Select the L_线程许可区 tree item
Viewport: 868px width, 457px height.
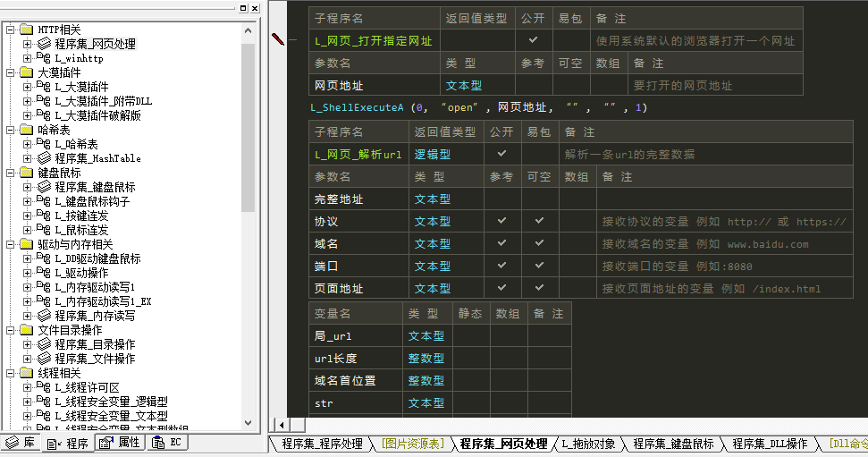tap(87, 387)
